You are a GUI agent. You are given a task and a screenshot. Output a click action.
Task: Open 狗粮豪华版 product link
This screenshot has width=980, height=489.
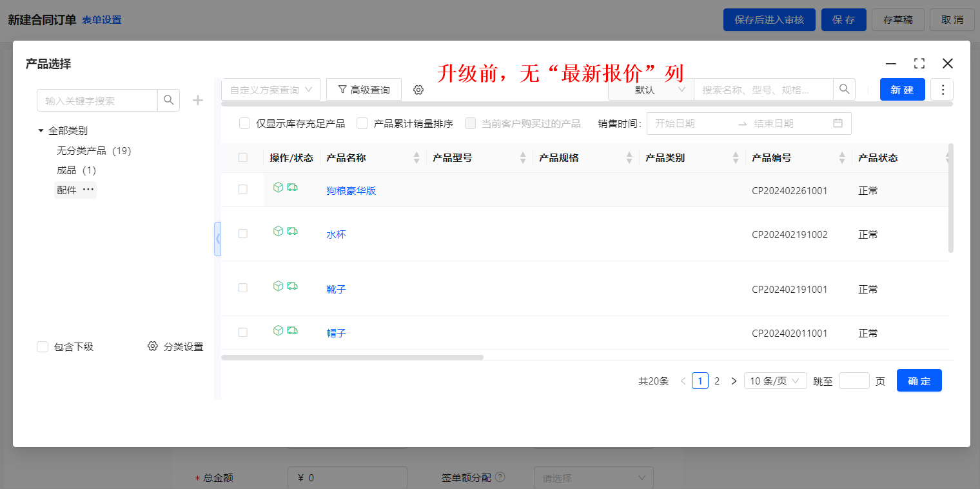click(351, 190)
